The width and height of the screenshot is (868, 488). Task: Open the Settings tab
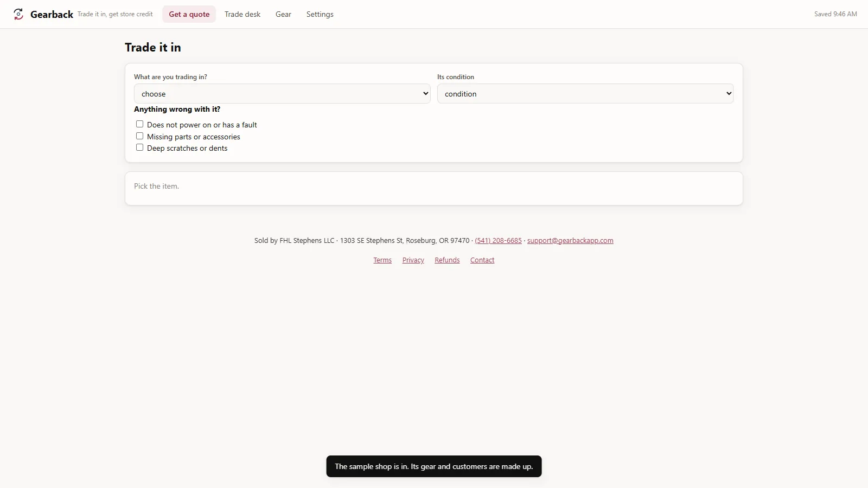click(x=320, y=14)
